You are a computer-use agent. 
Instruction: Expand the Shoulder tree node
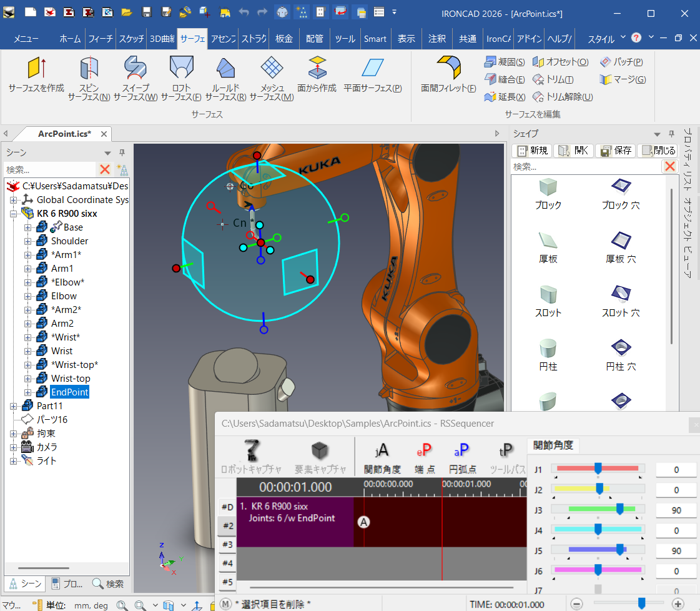click(27, 241)
